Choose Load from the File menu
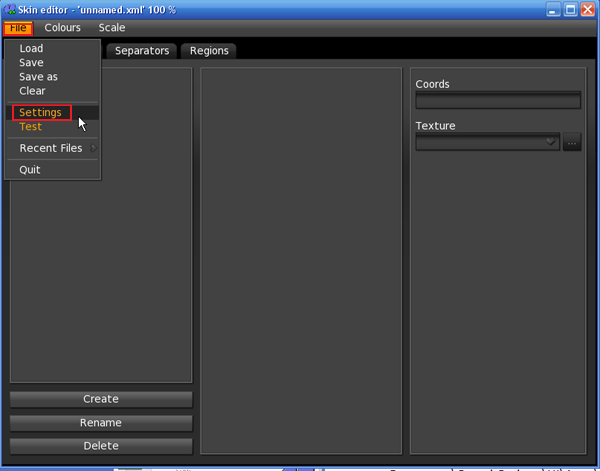Viewport: 600px width, 471px height. (x=52, y=49)
